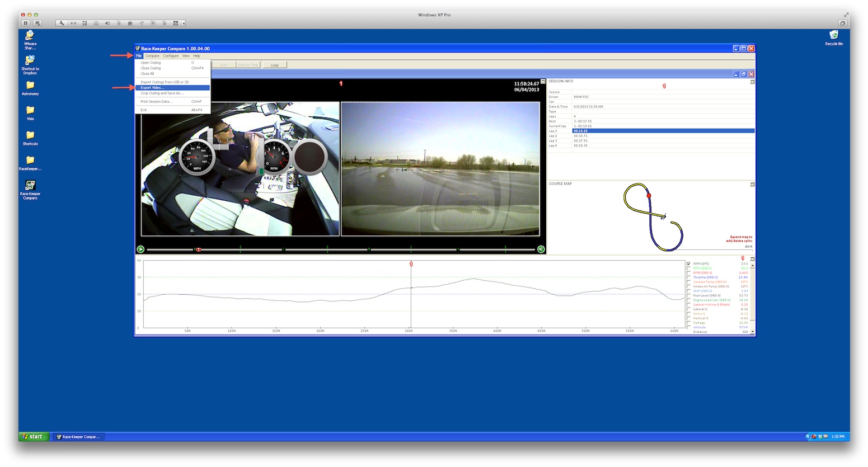Select the Lap 3 row 00:17.91

click(x=651, y=141)
